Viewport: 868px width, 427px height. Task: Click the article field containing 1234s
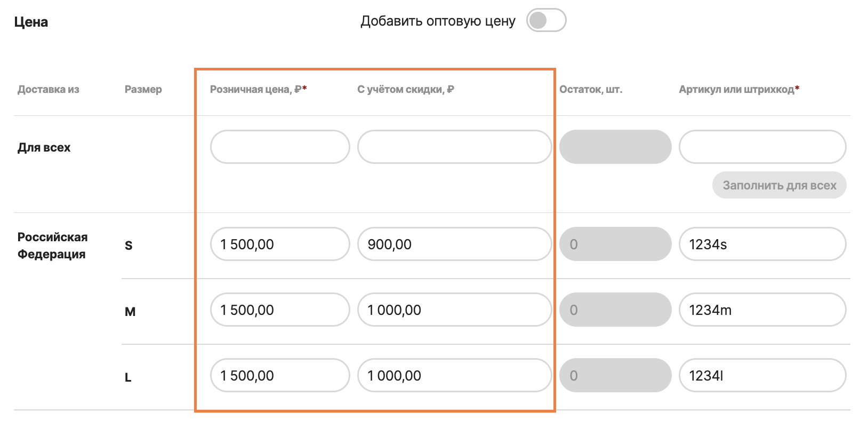click(762, 244)
